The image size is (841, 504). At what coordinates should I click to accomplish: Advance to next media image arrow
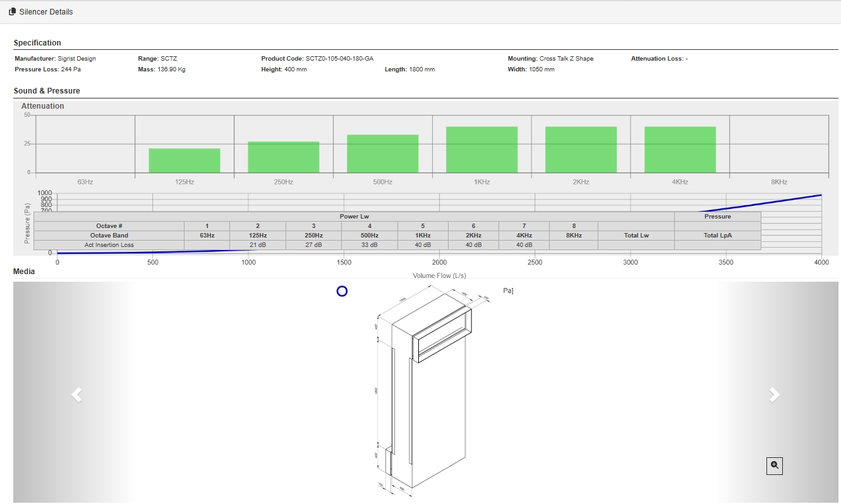coord(774,395)
